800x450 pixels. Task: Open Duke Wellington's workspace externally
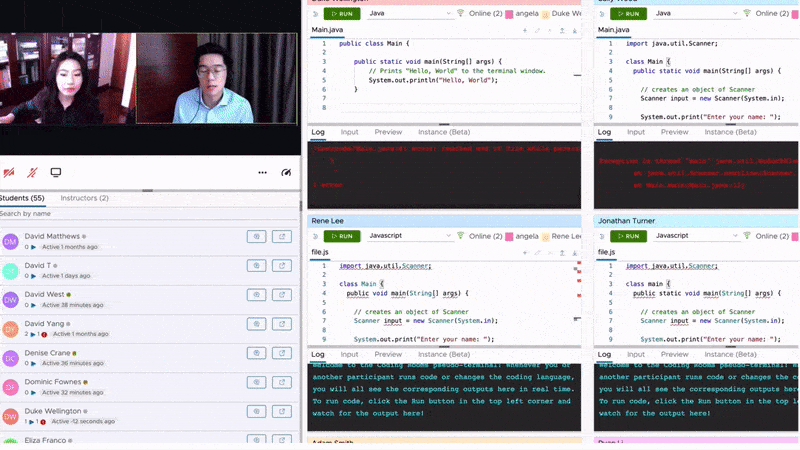(282, 411)
